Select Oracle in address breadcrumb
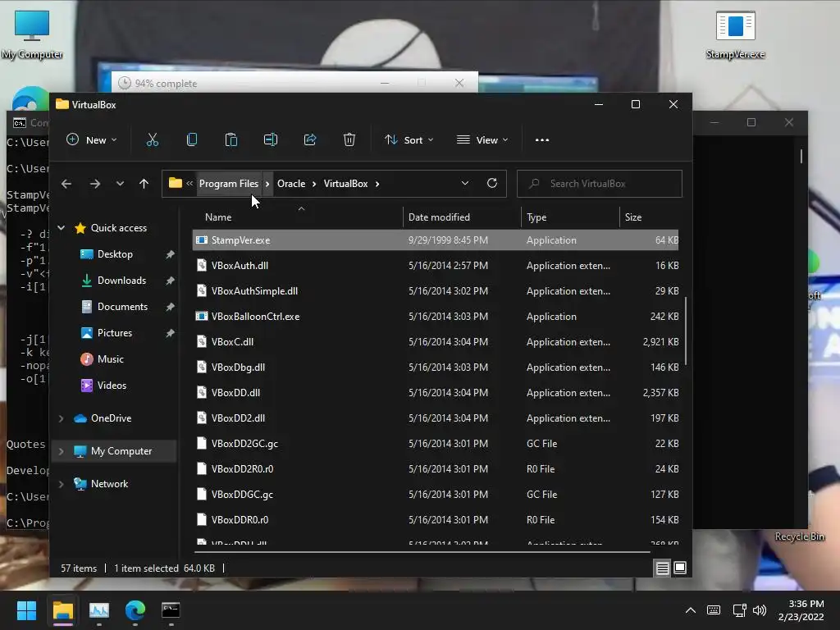This screenshot has height=630, width=840. tap(291, 184)
